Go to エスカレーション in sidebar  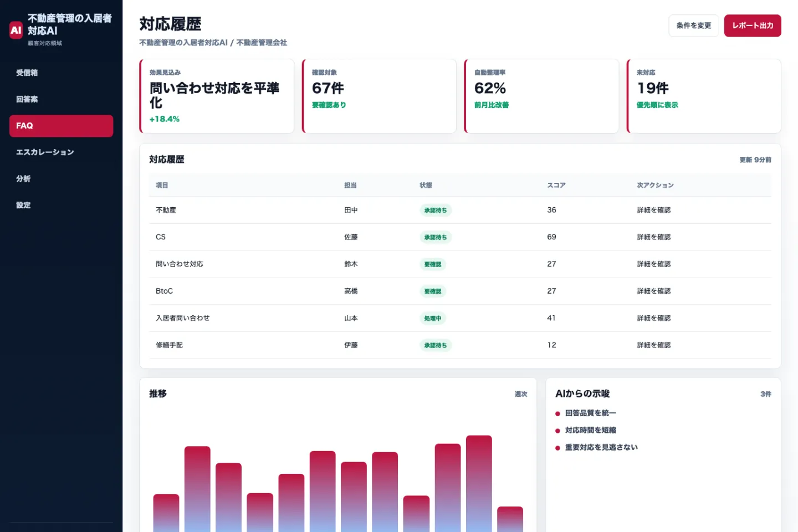(61, 152)
